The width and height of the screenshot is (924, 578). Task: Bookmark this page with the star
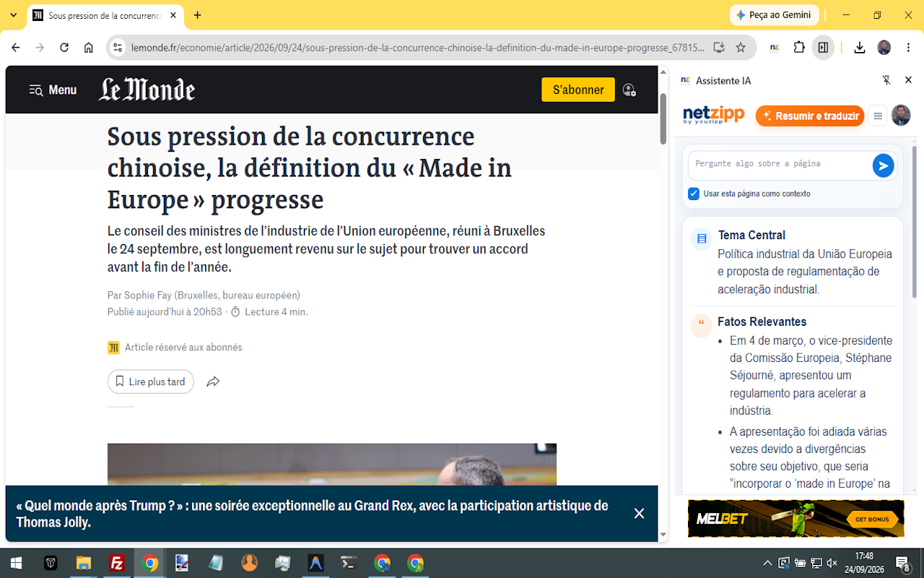point(741,48)
